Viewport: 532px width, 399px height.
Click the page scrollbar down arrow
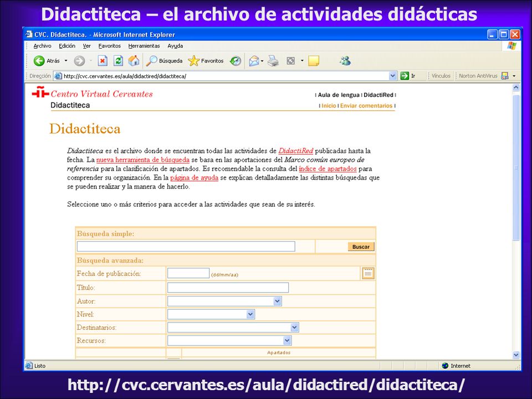click(x=516, y=355)
